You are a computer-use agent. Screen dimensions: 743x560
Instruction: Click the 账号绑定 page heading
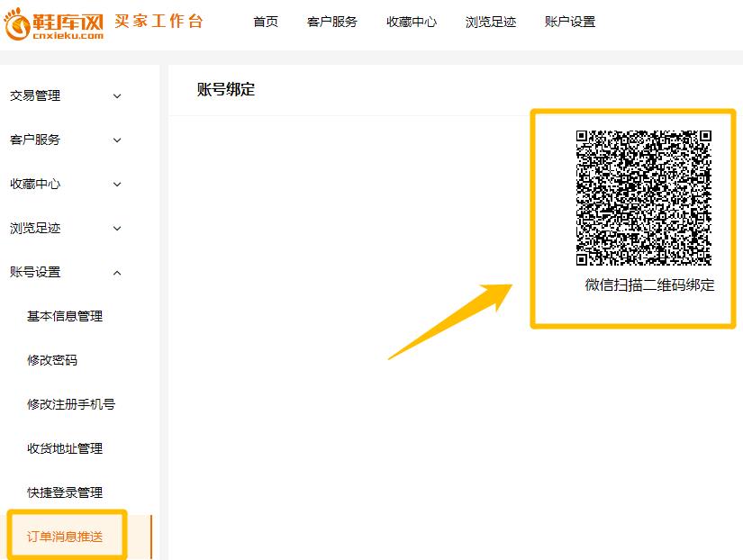(x=226, y=89)
